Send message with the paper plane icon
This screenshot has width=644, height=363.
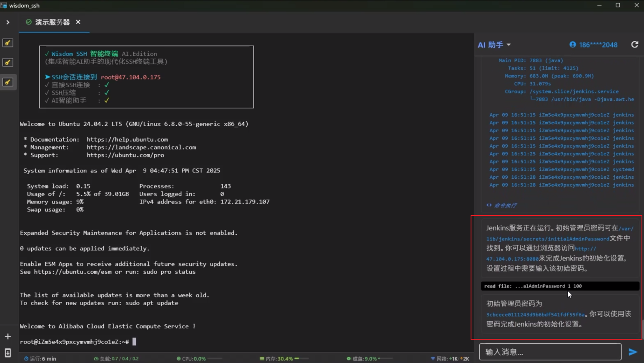coord(633,352)
